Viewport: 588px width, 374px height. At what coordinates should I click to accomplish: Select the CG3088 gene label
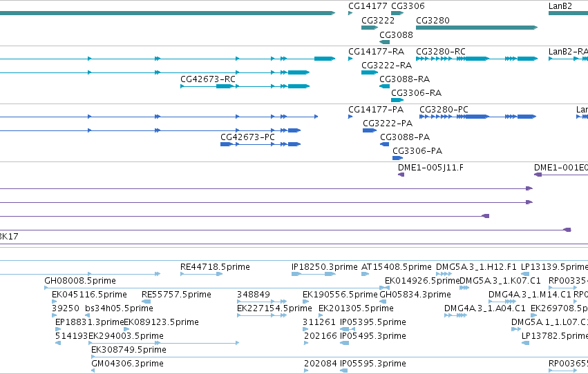point(396,35)
